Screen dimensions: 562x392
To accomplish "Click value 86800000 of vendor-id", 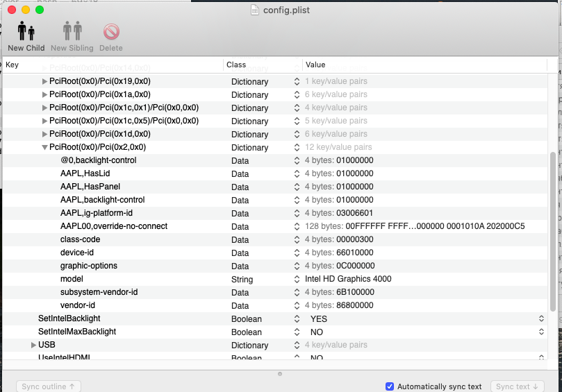I will [355, 305].
